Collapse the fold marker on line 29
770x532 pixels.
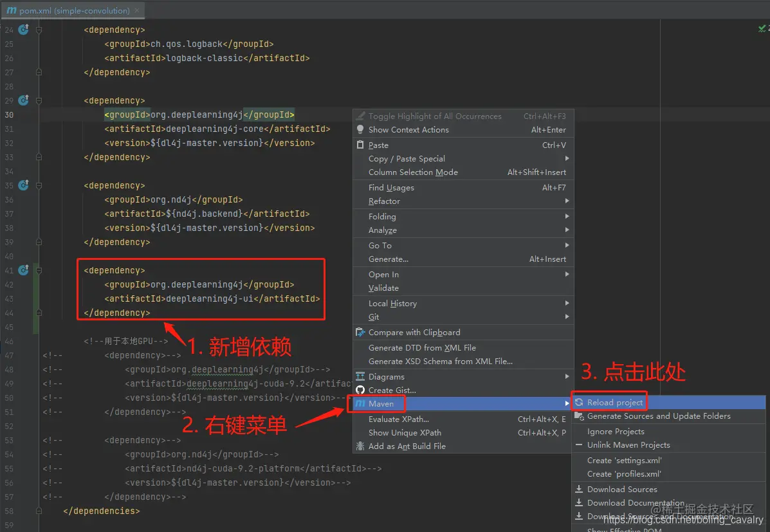(x=39, y=101)
